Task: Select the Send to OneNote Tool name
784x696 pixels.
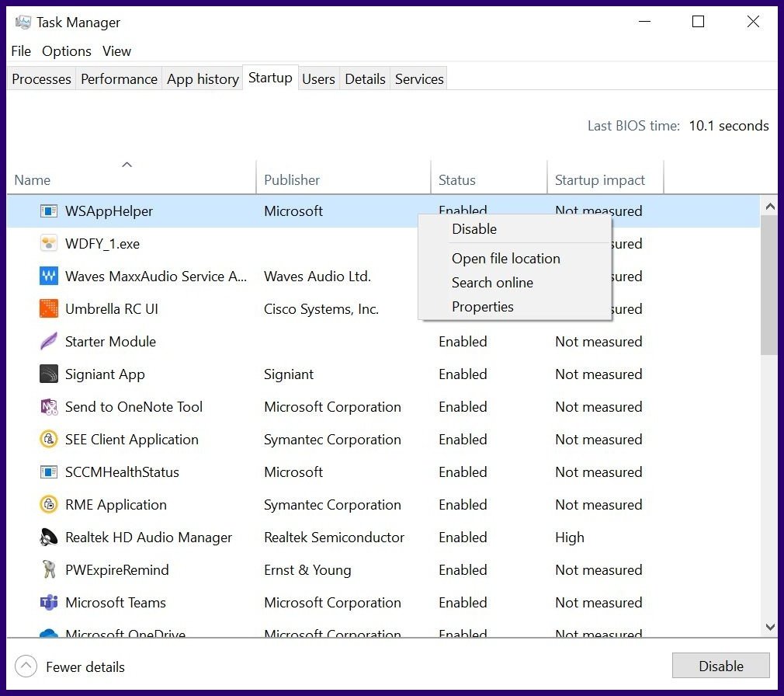Action: (x=134, y=407)
